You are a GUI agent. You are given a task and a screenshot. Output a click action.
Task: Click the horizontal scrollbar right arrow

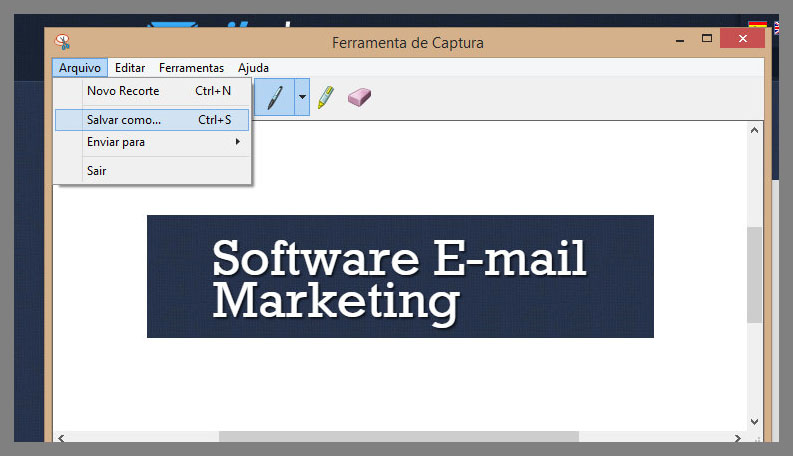coord(738,438)
